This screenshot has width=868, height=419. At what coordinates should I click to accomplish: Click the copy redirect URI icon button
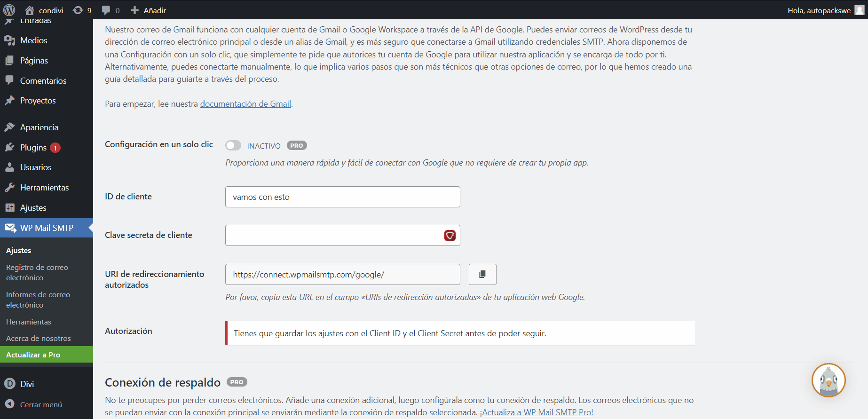482,274
